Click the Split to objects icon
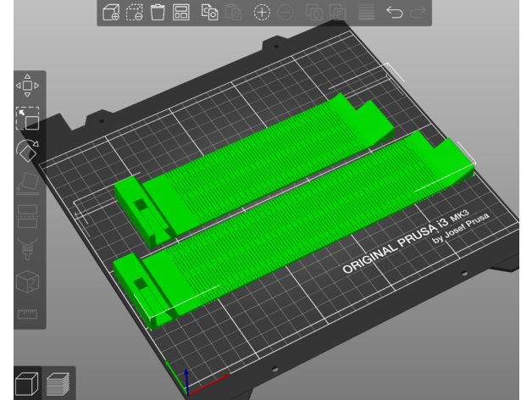Viewport: 532px width, 400px height. 314,13
